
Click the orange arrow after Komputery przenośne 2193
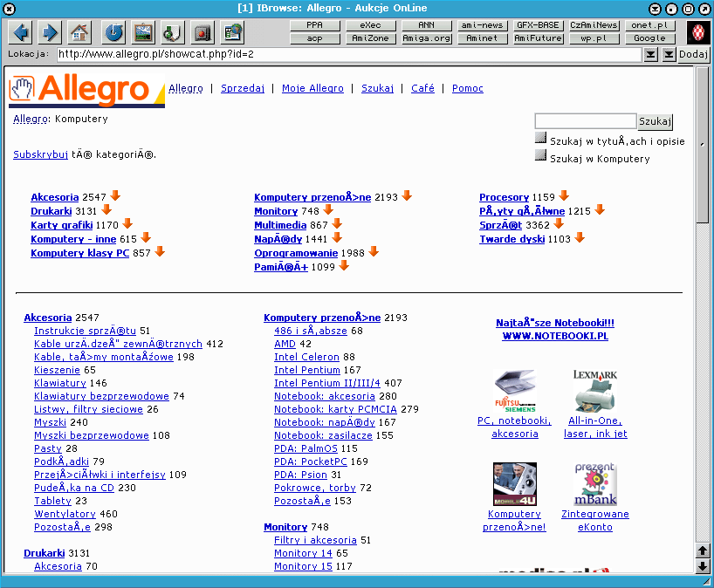click(x=407, y=195)
